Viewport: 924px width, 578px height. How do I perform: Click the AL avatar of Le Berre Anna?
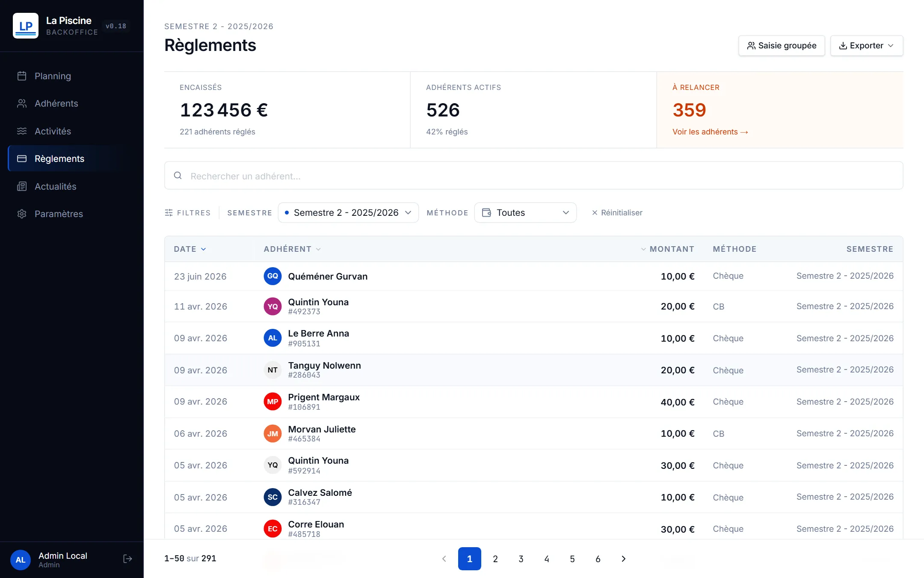click(x=272, y=338)
